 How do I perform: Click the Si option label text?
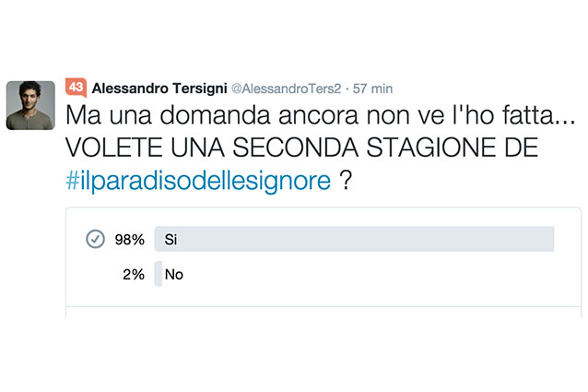171,239
